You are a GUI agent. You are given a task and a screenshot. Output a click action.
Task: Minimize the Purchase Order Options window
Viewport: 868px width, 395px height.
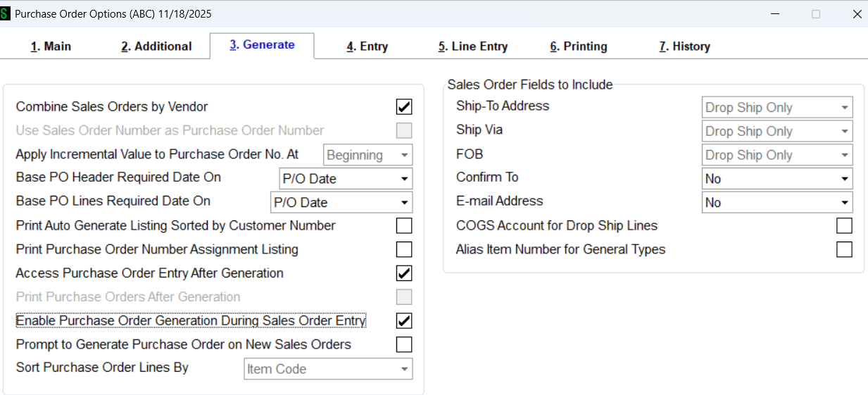click(x=774, y=14)
